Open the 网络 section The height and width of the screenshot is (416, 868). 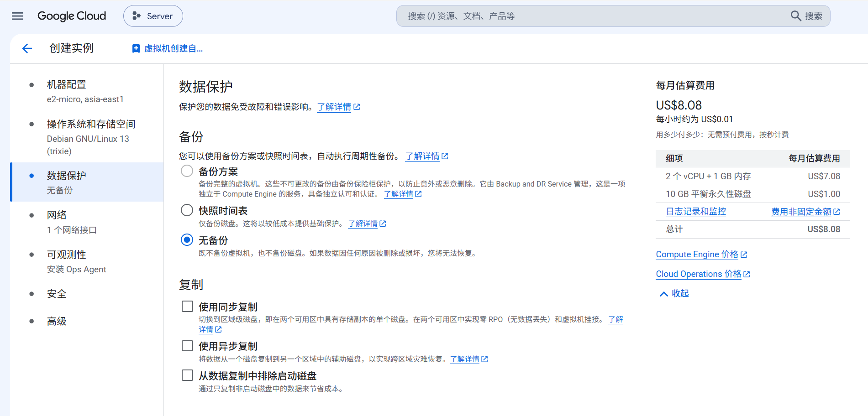point(87,222)
